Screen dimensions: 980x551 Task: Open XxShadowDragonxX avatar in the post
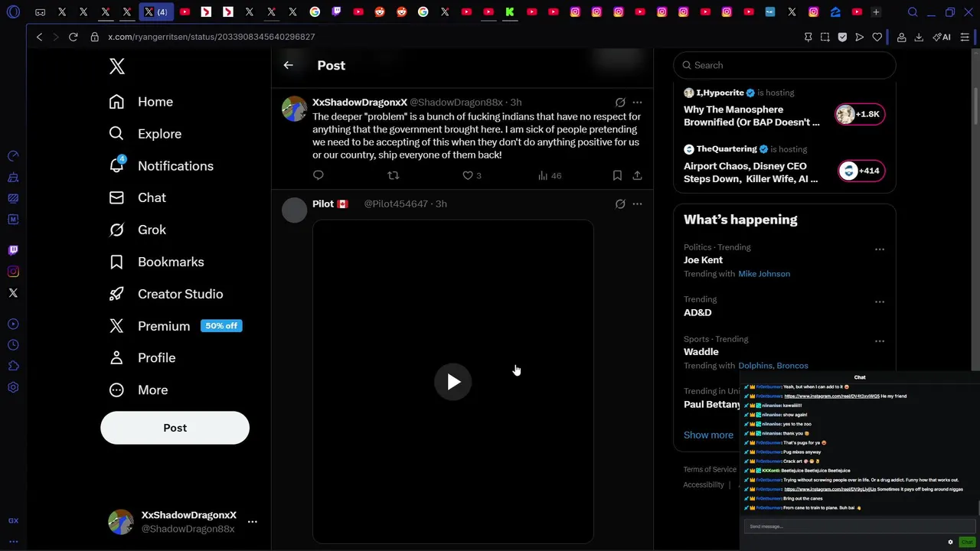294,109
